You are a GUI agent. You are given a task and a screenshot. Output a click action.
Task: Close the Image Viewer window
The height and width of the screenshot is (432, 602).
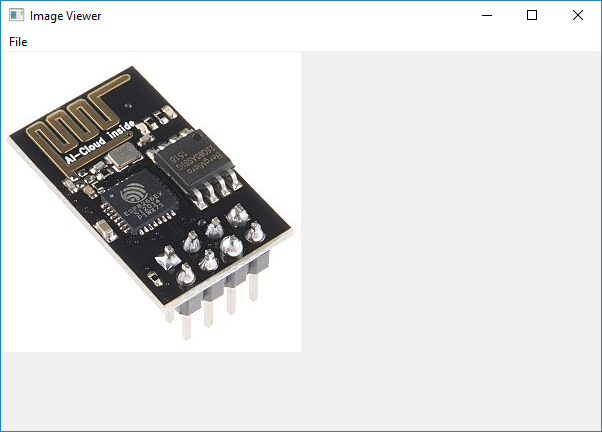coord(577,15)
